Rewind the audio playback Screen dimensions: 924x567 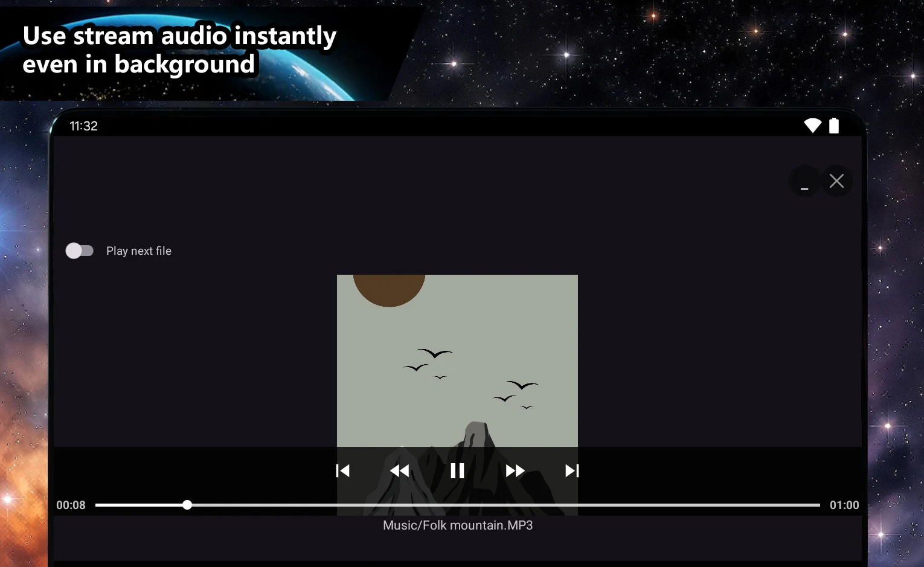399,471
